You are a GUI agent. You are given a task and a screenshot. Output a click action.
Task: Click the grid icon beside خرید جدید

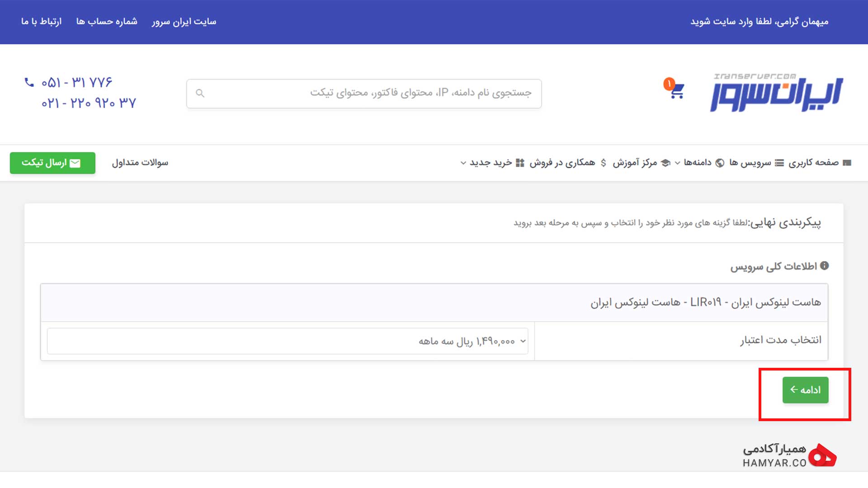[x=520, y=163]
